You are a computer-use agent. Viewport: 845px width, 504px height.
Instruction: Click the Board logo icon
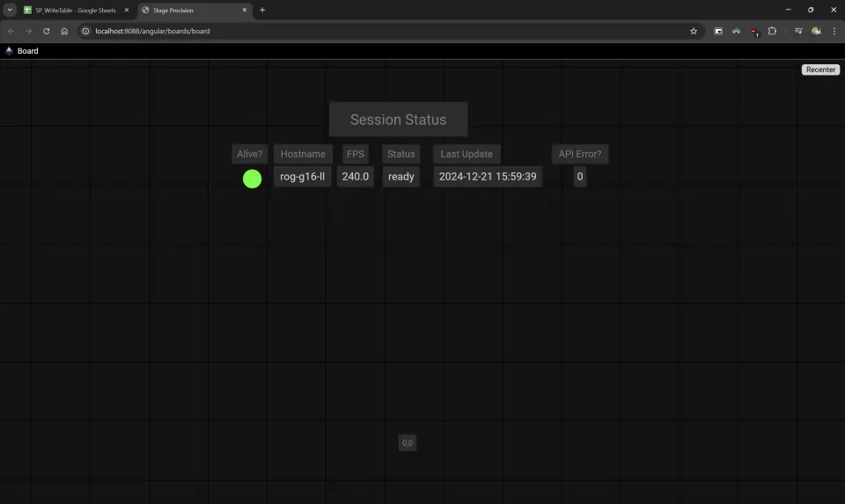(9, 51)
